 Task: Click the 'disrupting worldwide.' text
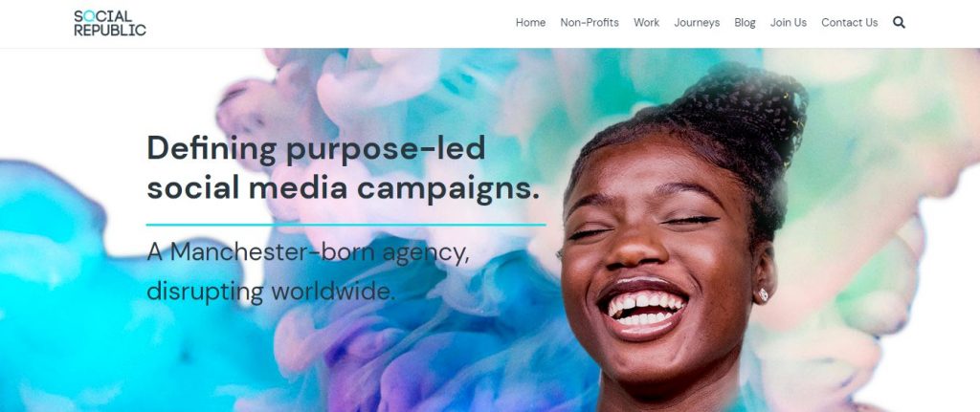click(x=271, y=291)
